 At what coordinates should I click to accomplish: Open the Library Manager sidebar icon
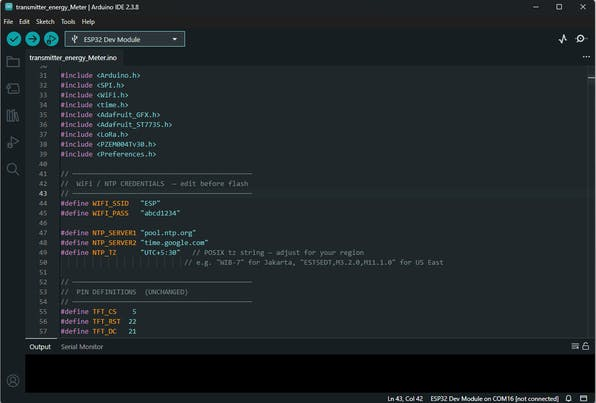(x=13, y=116)
